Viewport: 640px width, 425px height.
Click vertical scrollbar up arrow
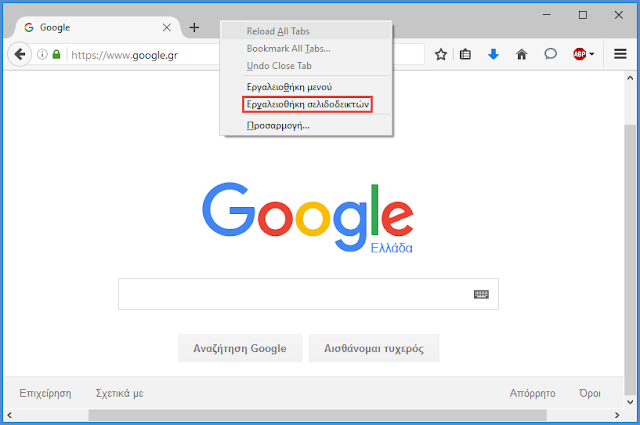coord(630,78)
